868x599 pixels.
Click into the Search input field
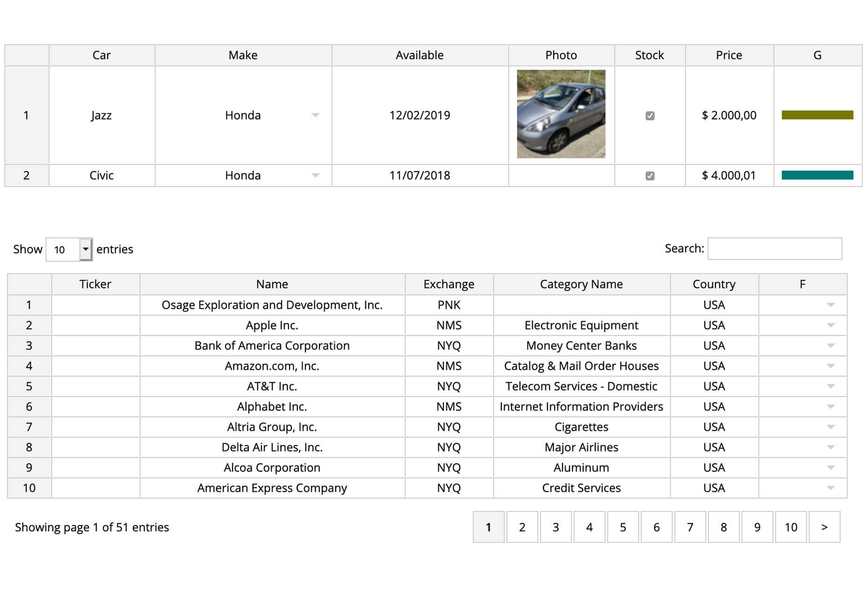774,248
